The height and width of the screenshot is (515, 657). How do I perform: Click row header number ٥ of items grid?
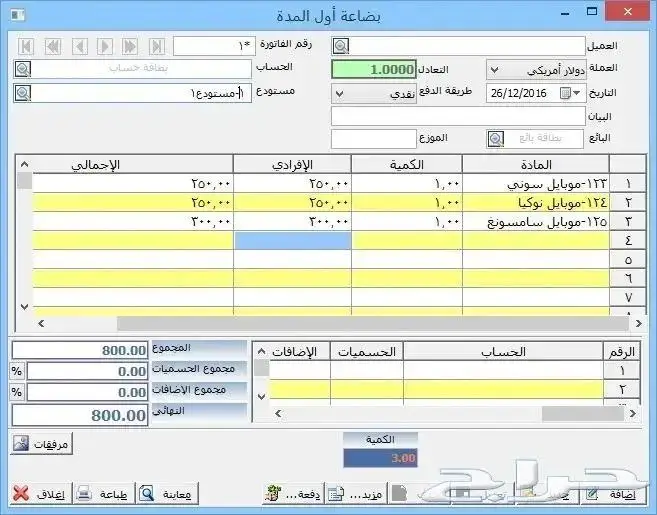[x=628, y=260]
